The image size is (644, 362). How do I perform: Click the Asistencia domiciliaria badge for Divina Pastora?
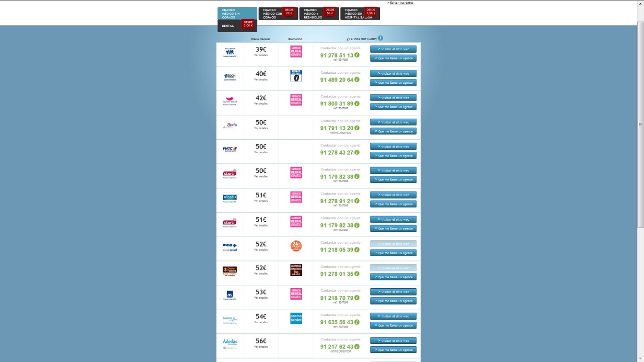(296, 270)
